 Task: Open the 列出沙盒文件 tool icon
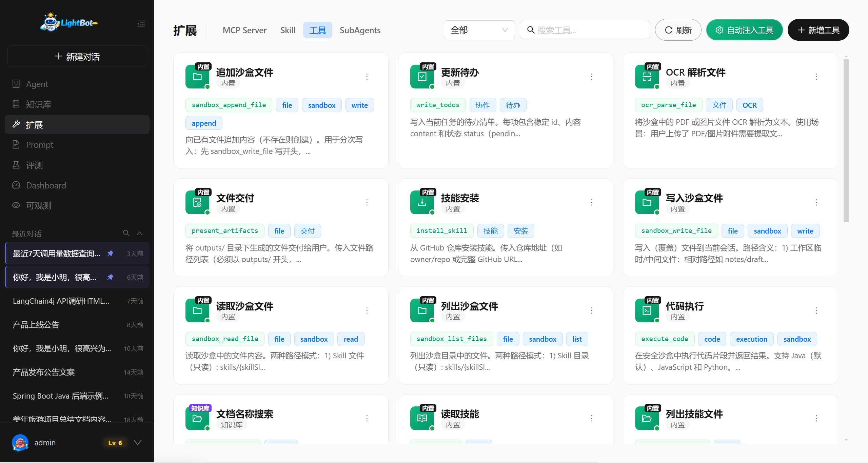point(422,310)
